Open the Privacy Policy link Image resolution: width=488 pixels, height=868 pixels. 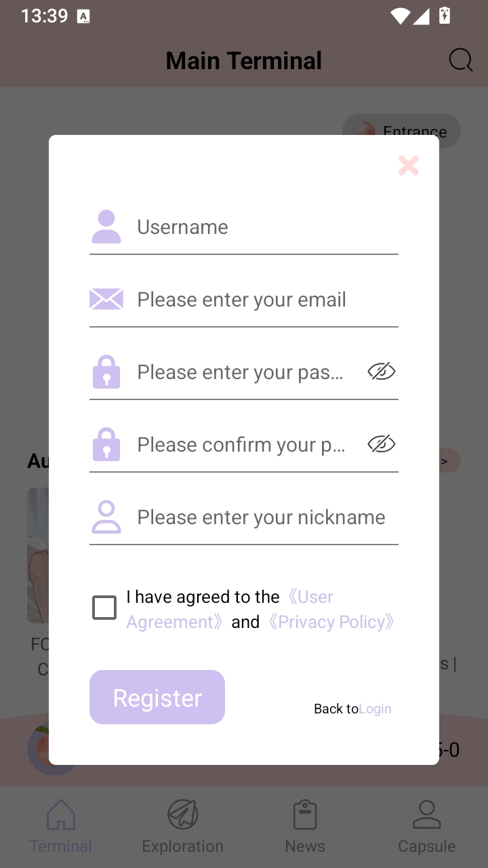(x=330, y=622)
